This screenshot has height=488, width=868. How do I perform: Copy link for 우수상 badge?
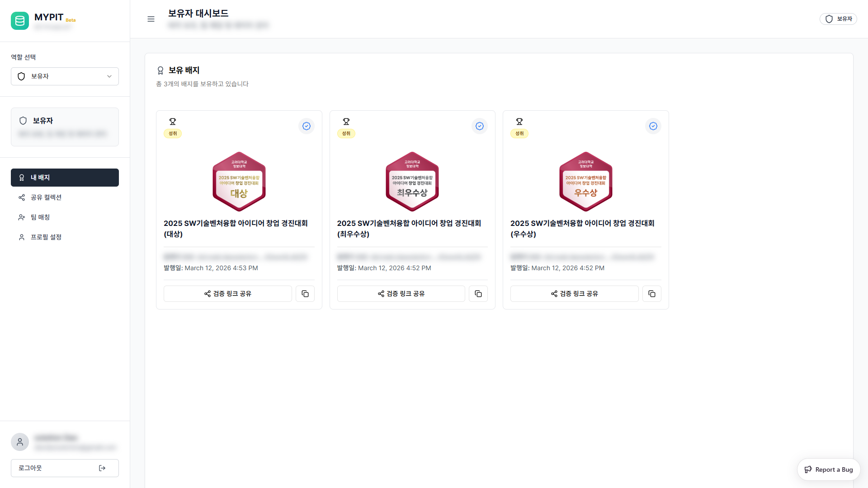point(652,294)
